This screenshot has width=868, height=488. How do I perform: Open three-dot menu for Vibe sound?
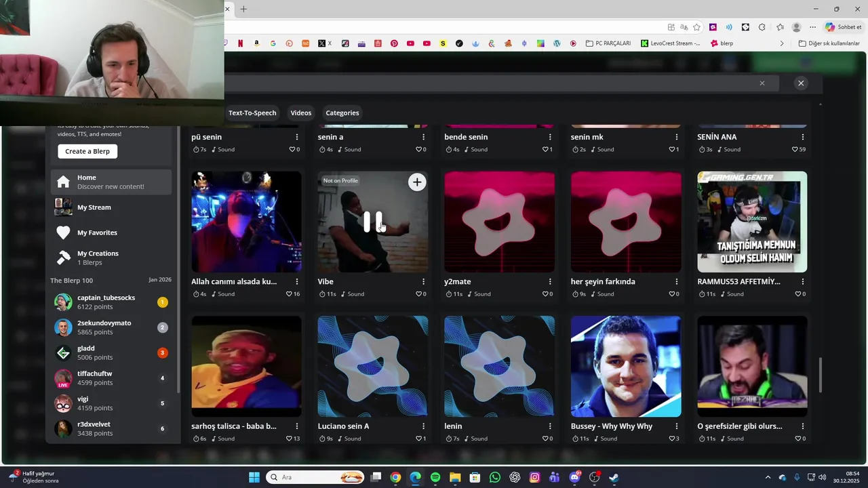(x=423, y=281)
